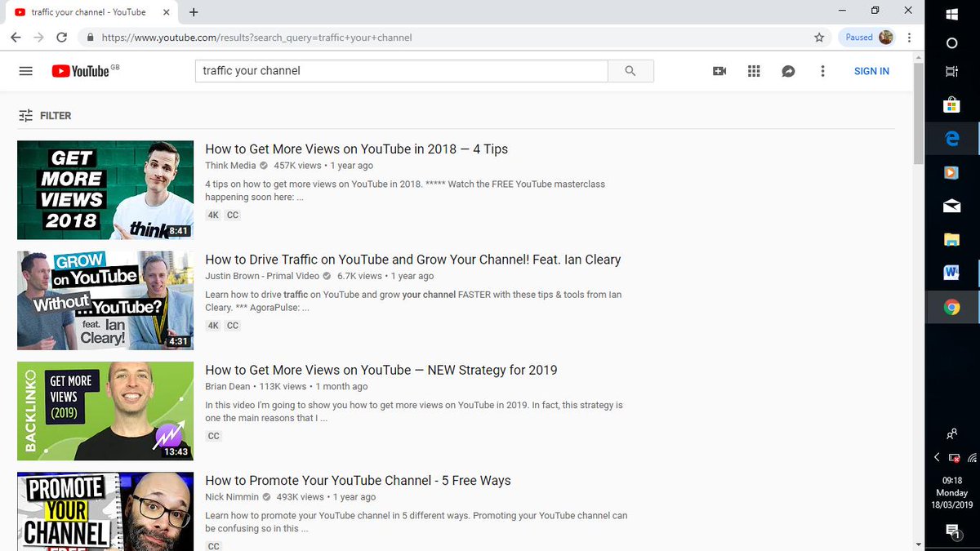Go back with browser back arrow

tap(16, 38)
